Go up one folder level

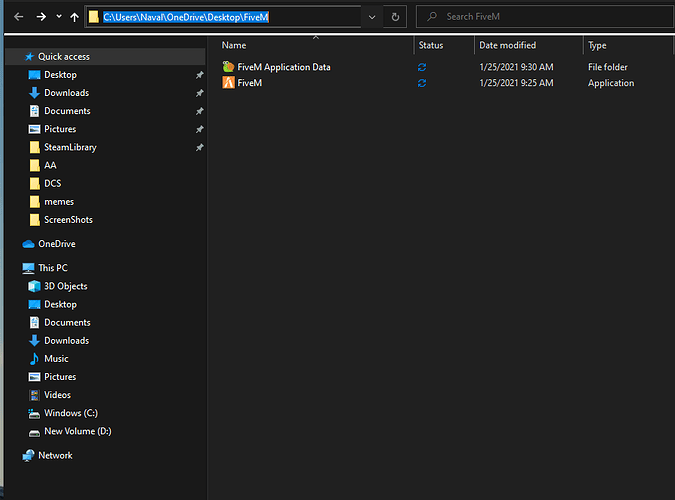click(75, 17)
